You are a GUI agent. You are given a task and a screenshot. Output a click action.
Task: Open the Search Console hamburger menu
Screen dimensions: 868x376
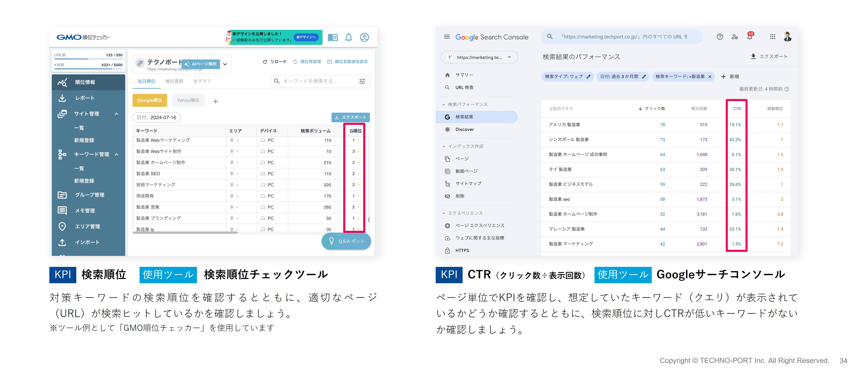[447, 37]
